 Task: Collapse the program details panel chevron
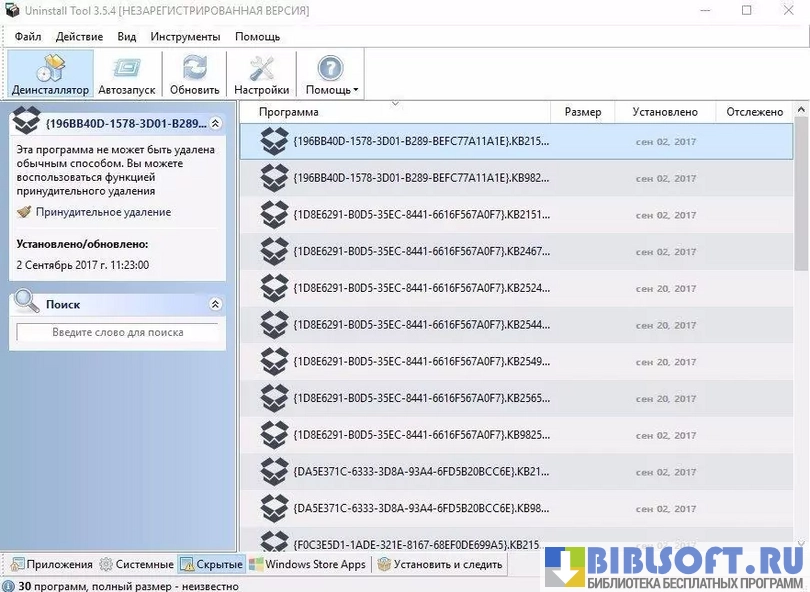(x=216, y=123)
